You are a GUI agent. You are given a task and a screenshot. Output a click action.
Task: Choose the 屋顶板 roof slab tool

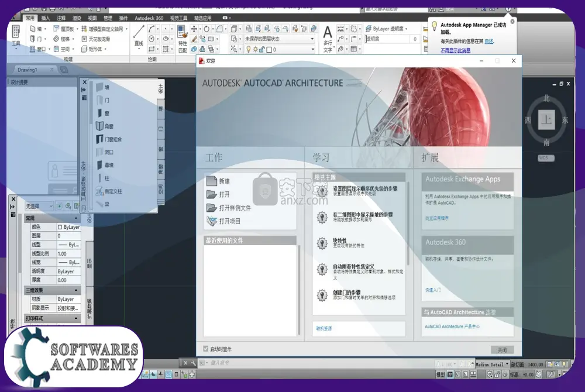63,29
